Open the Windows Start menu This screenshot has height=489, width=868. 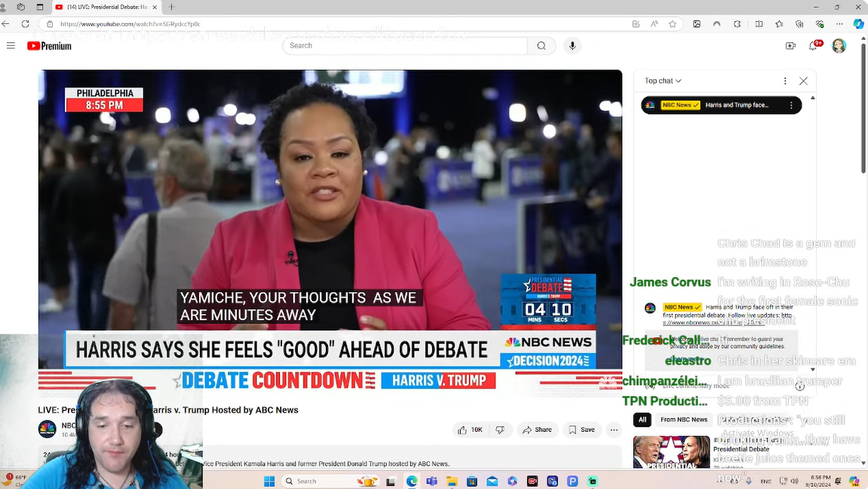[269, 481]
